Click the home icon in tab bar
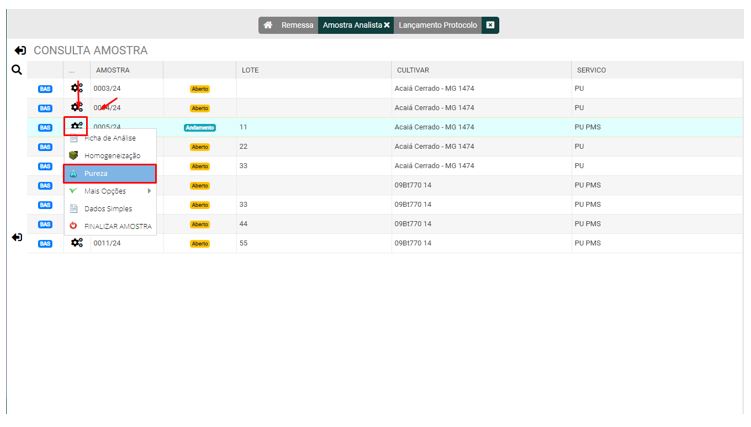This screenshot has width=751, height=427. coord(268,25)
